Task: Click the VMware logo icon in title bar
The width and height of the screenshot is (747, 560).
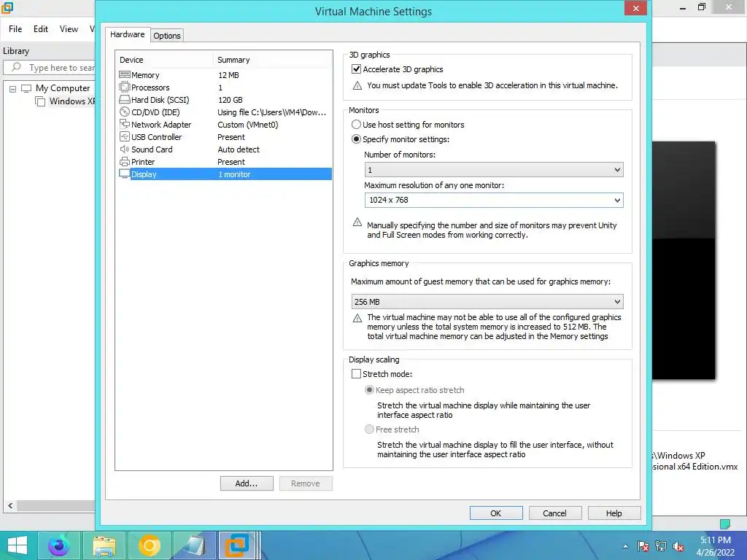Action: 7,7
